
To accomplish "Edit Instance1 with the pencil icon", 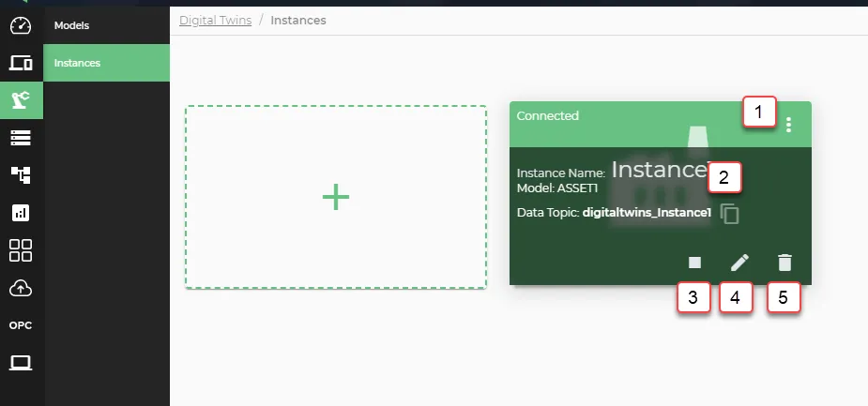I will click(x=739, y=263).
